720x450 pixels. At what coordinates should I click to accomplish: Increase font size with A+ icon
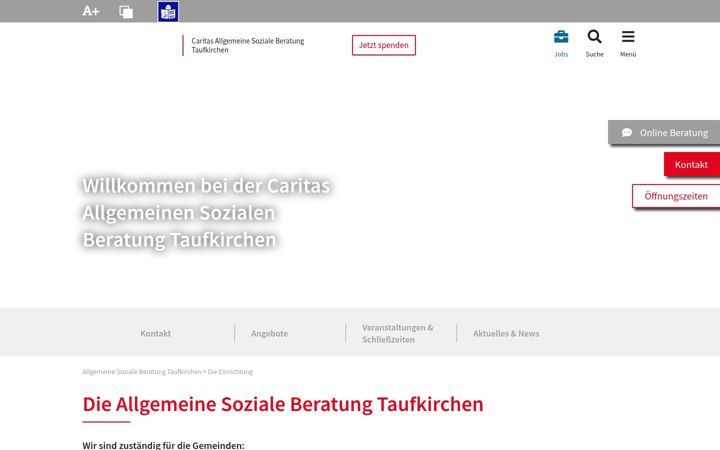(x=90, y=11)
